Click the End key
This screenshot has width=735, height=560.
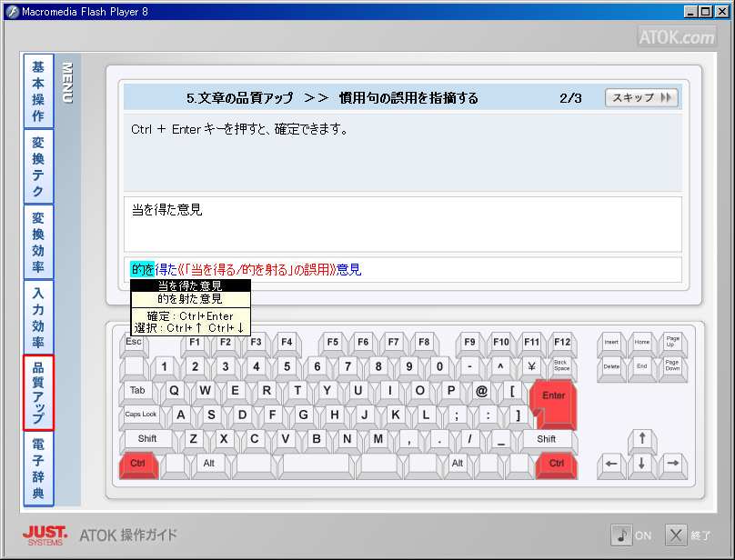pyautogui.click(x=642, y=368)
